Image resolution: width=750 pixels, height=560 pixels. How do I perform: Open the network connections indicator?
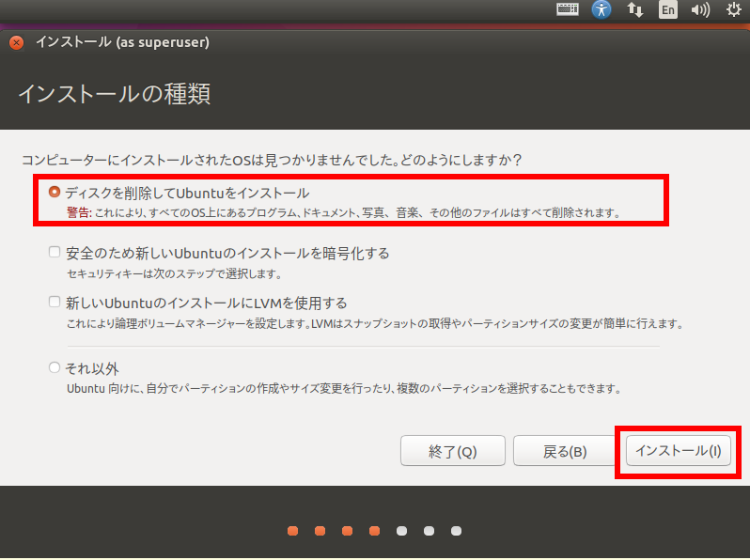pos(634,9)
